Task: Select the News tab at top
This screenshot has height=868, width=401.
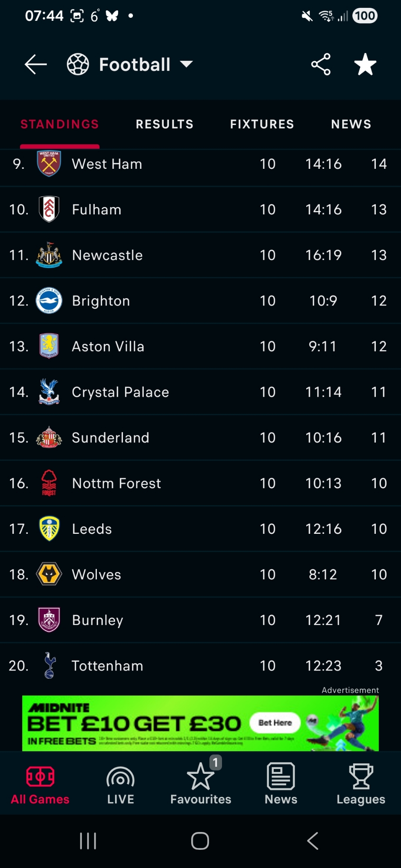Action: (x=351, y=124)
